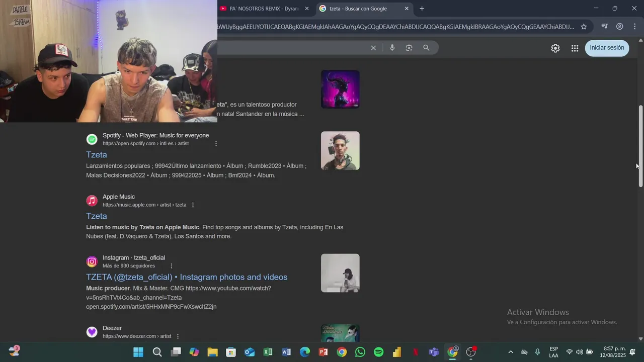Viewport: 644px width, 362px height.
Task: Open Excel from the taskbar
Action: pos(268,352)
